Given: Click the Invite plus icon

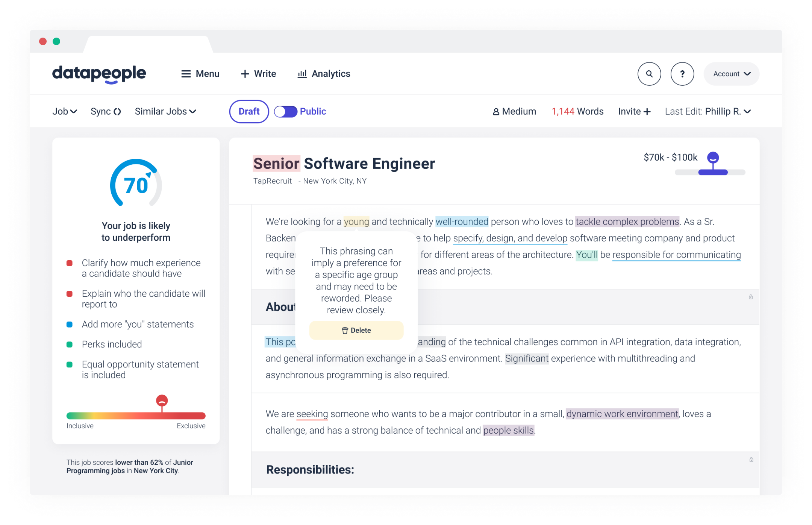Looking at the screenshot, I should tap(647, 111).
